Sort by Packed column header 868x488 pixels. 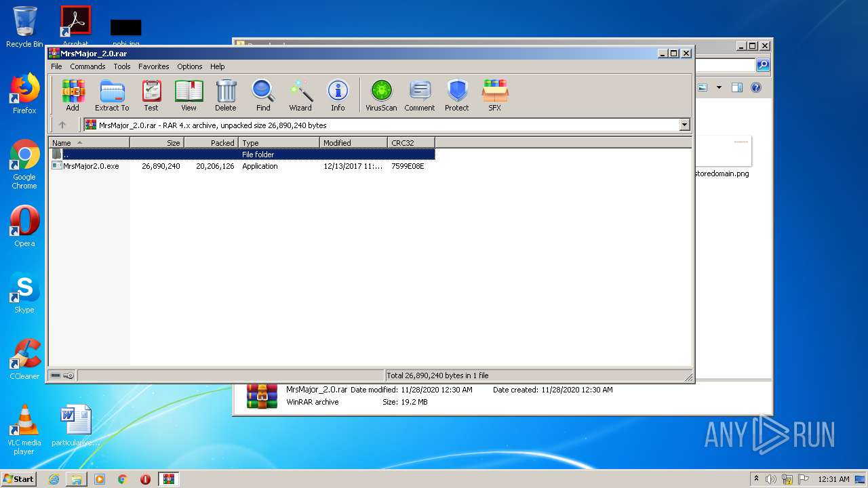(x=211, y=142)
